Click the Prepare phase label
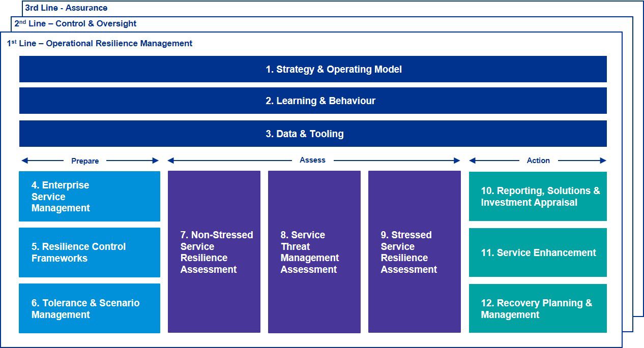The image size is (644, 348). 85,161
